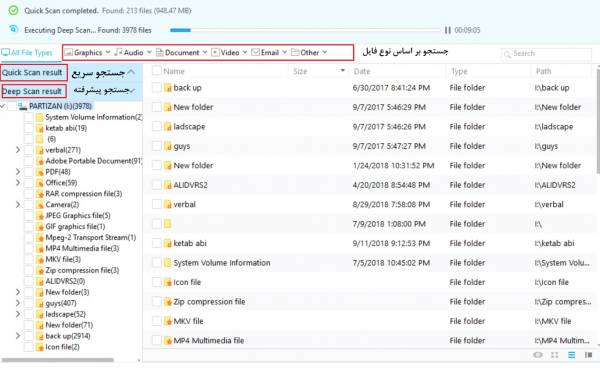
Task: Check the box for back up folder row
Action: pos(157,88)
